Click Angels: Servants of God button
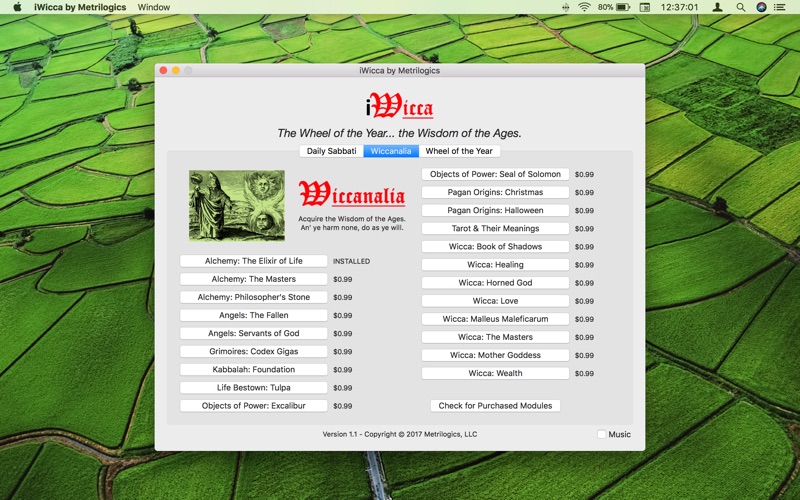The width and height of the screenshot is (800, 500). point(254,333)
